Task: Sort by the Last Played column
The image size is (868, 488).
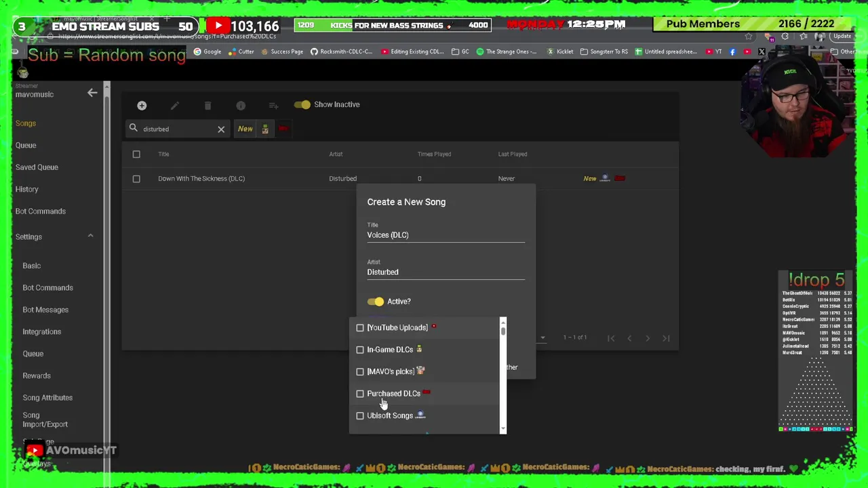Action: pos(513,154)
